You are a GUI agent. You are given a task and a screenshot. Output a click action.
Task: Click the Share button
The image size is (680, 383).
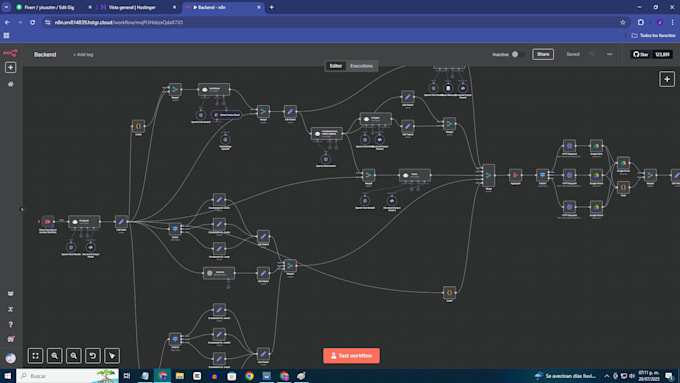pyautogui.click(x=543, y=54)
